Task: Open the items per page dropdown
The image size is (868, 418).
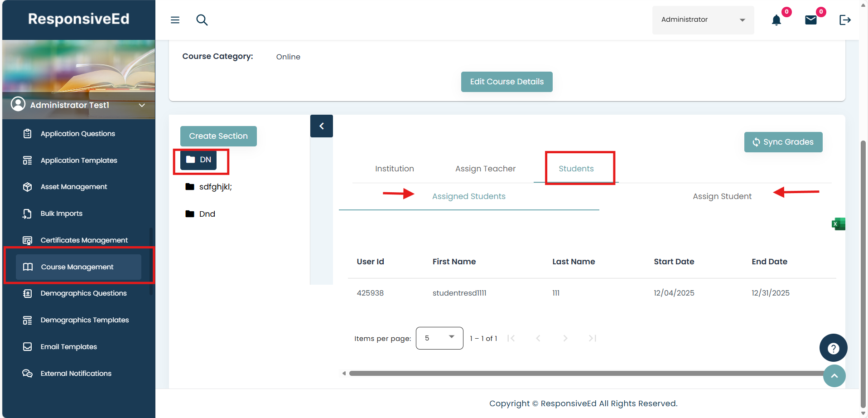Action: point(439,338)
